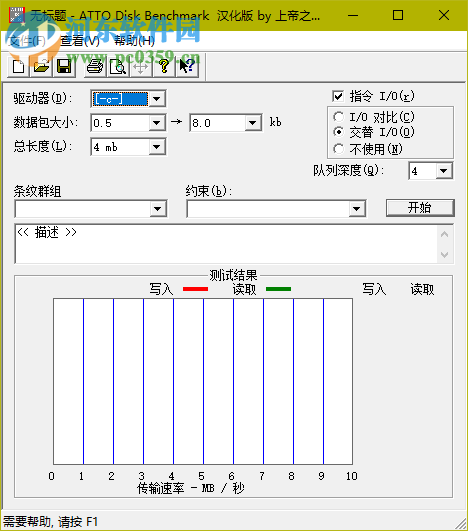Click the 写入 column header at right
The image size is (468, 531).
(374, 289)
